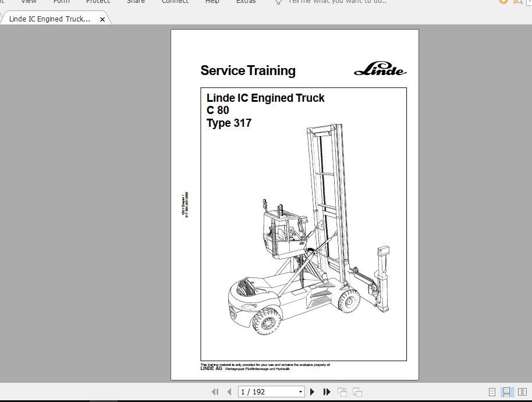This screenshot has width=532, height=402.
Task: Click the C 80 model text
Action: pyautogui.click(x=218, y=111)
